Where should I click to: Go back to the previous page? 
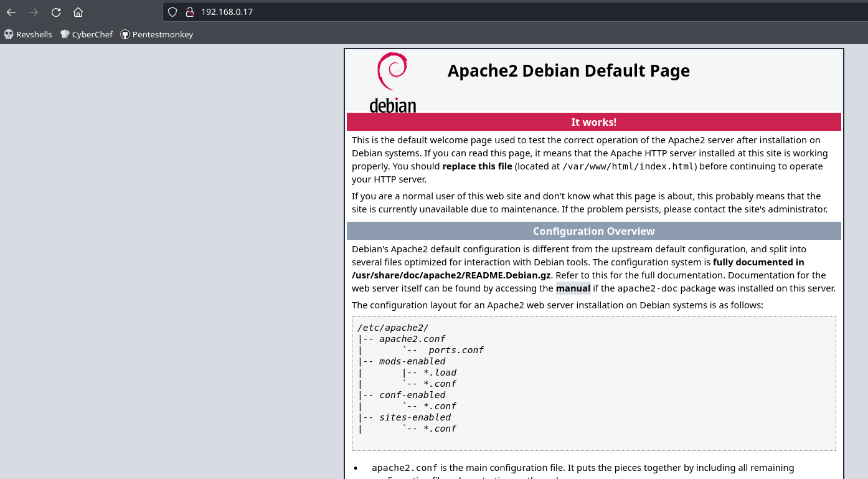pos(11,12)
